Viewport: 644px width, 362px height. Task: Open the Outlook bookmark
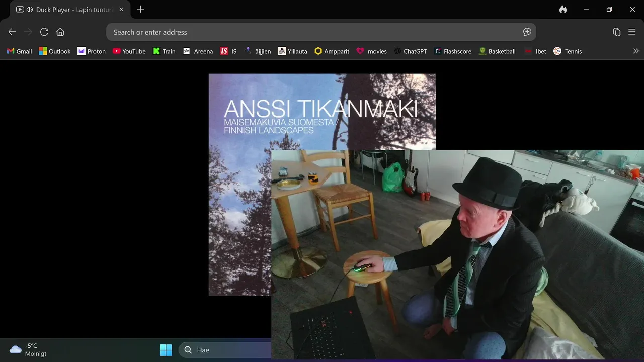[x=55, y=51]
